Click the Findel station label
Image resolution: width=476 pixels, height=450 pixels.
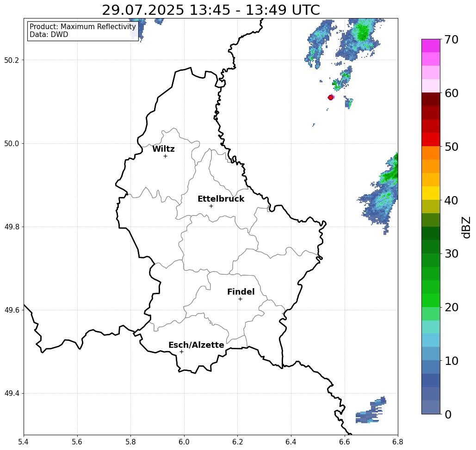coord(241,292)
